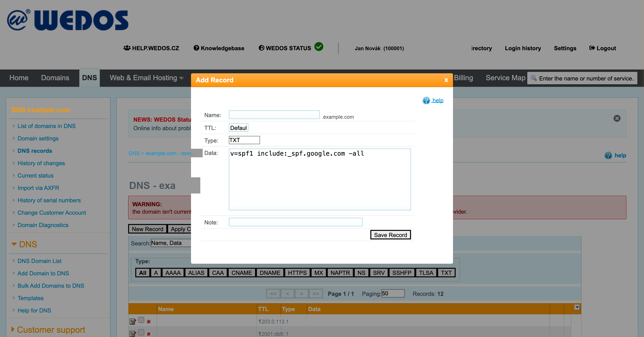644x337 pixels.
Task: Click the HELP.WEDOS.CZ contact icon
Action: tap(127, 48)
